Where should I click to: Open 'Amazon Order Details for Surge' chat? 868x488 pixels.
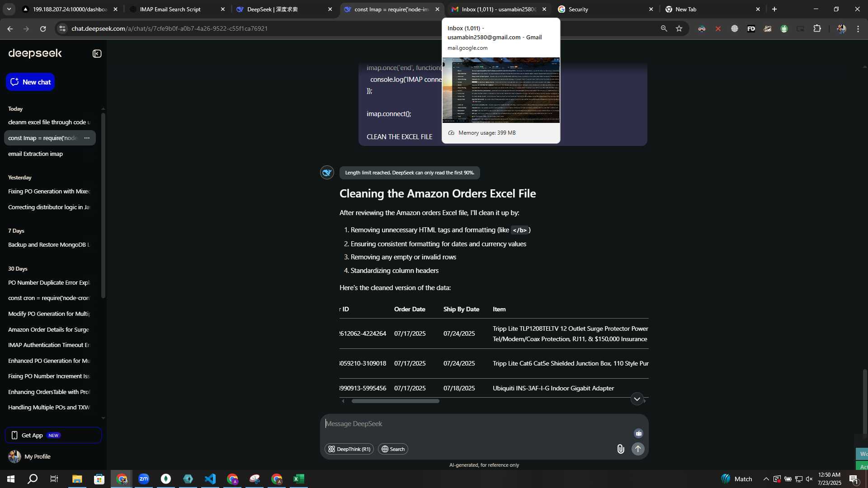coord(49,329)
